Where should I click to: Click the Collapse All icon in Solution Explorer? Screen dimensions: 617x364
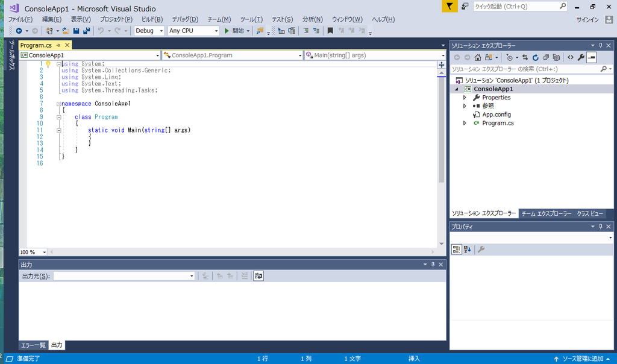(546, 57)
